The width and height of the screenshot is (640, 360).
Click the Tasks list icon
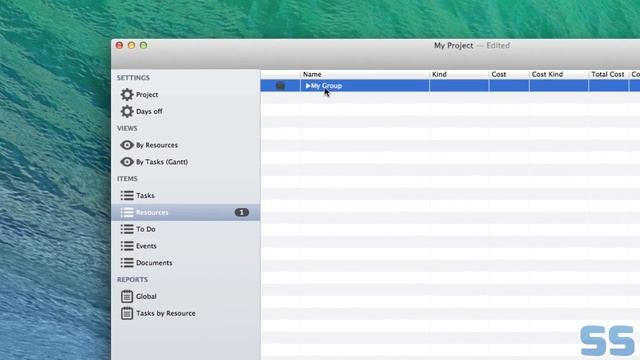[127, 196]
